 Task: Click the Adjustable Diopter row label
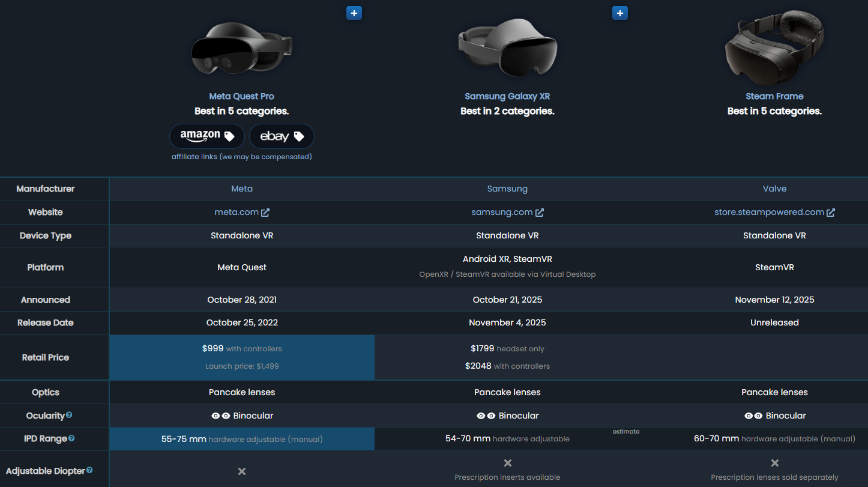(x=46, y=471)
